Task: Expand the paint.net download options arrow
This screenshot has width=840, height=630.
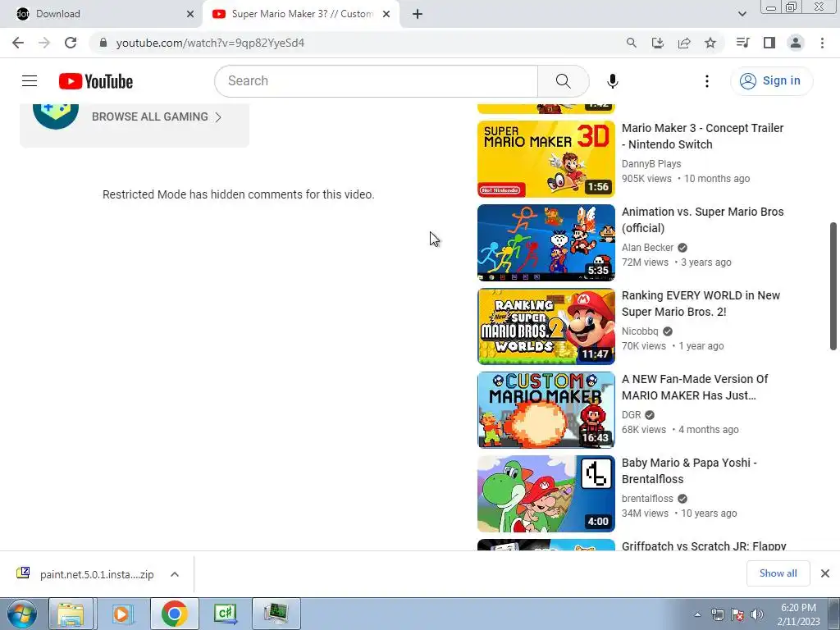Action: (x=175, y=574)
